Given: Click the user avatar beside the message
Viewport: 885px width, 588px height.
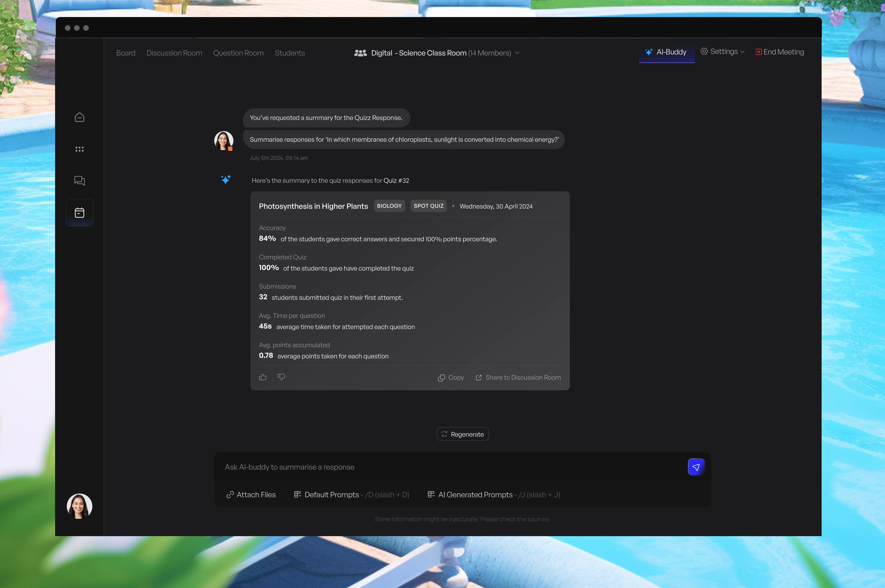Looking at the screenshot, I should pyautogui.click(x=224, y=141).
